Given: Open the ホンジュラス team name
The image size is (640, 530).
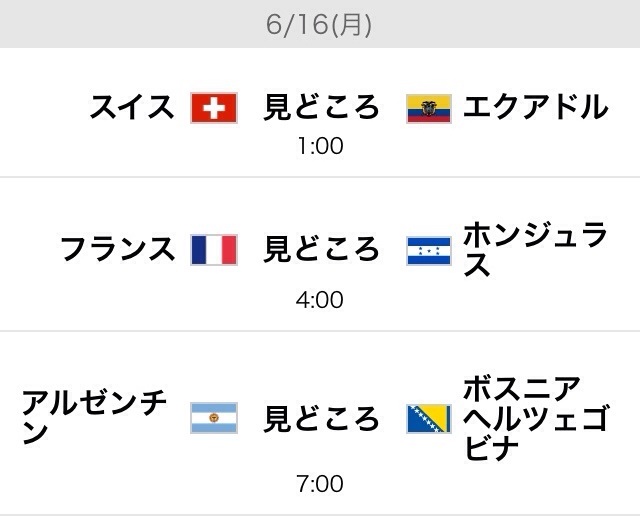Looking at the screenshot, I should tap(535, 250).
